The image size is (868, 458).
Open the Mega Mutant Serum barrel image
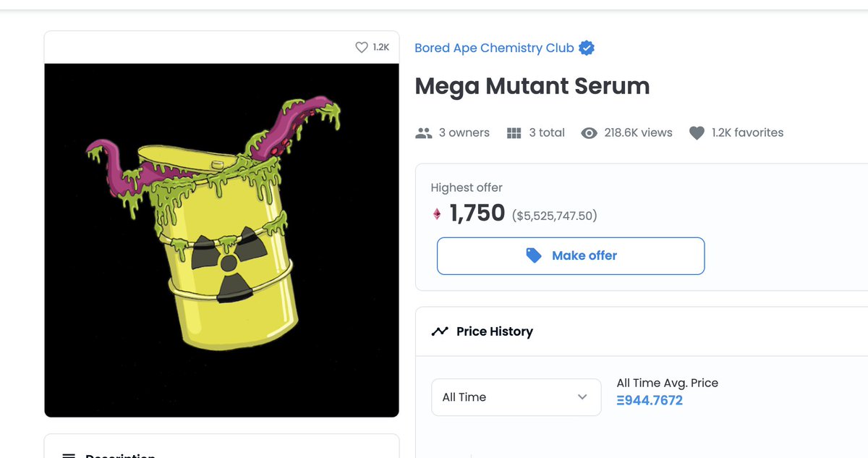(x=221, y=240)
